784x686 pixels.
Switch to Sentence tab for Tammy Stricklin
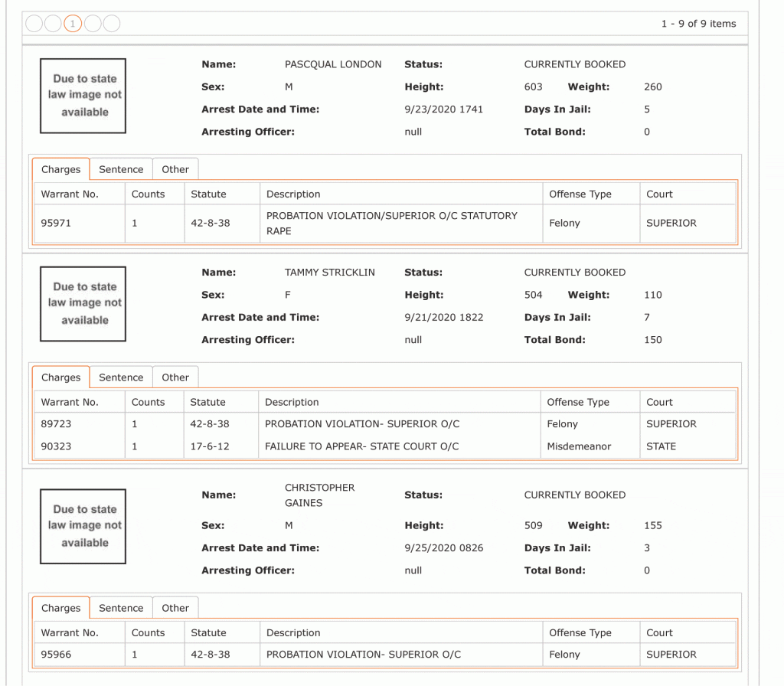(121, 377)
